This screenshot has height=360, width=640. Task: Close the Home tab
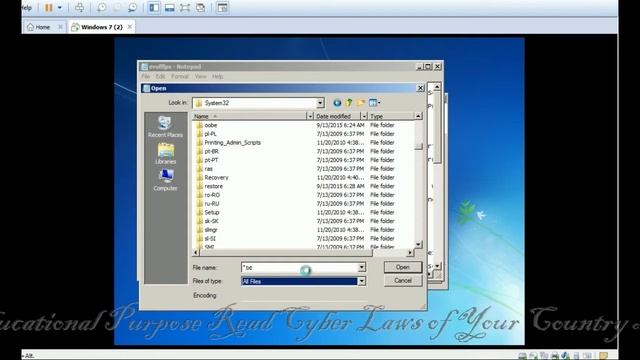point(60,27)
